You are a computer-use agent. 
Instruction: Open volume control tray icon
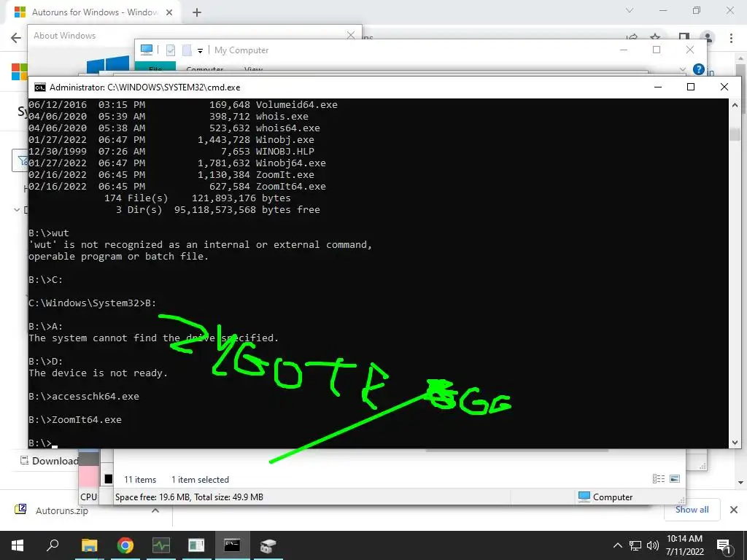click(653, 545)
